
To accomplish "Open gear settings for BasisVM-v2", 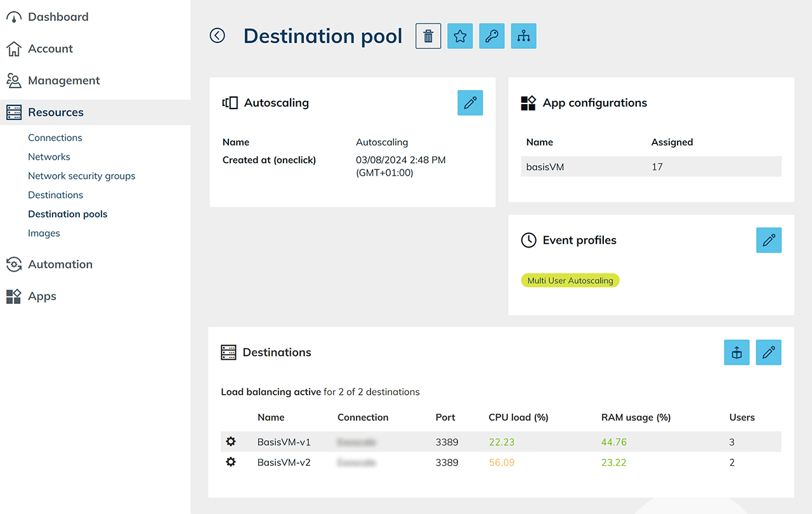I will point(231,463).
